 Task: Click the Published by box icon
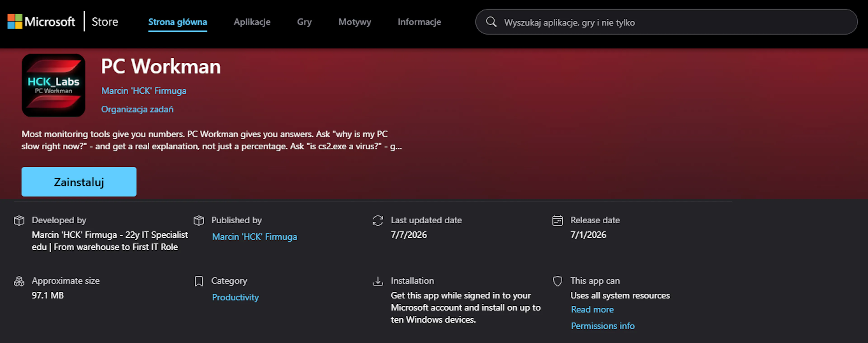tap(199, 220)
